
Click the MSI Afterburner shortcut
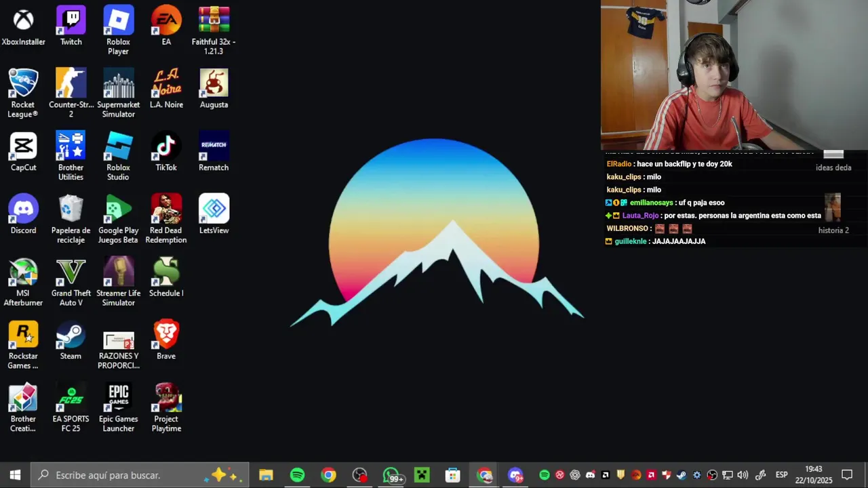point(23,283)
